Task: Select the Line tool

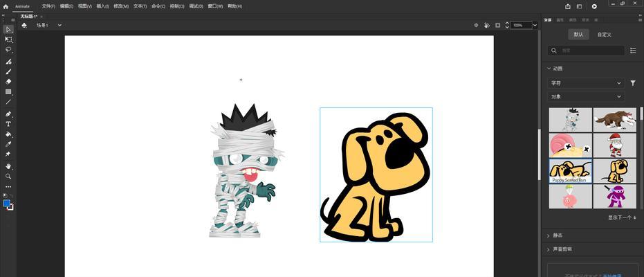Action: click(x=8, y=102)
